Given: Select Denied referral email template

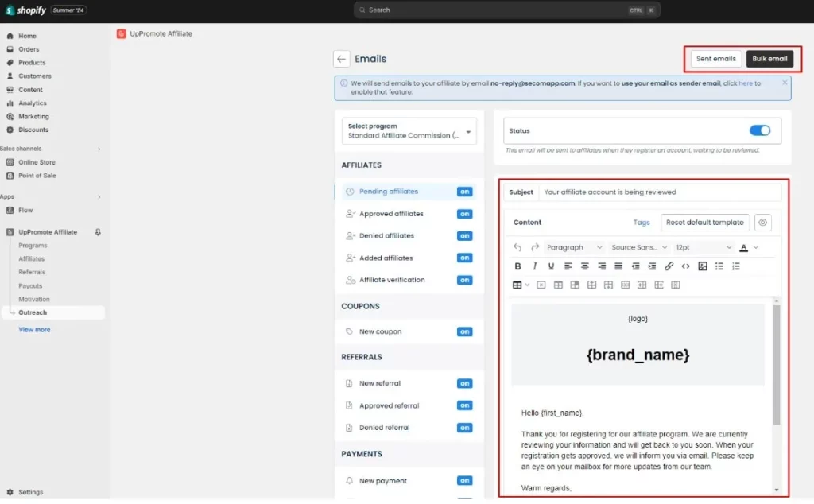Looking at the screenshot, I should pyautogui.click(x=384, y=428).
